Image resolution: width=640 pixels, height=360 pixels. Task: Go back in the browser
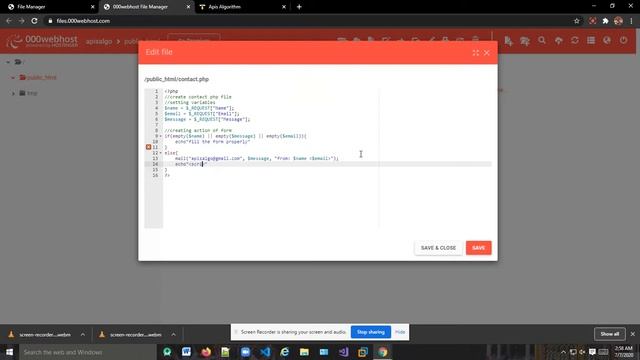(9, 21)
